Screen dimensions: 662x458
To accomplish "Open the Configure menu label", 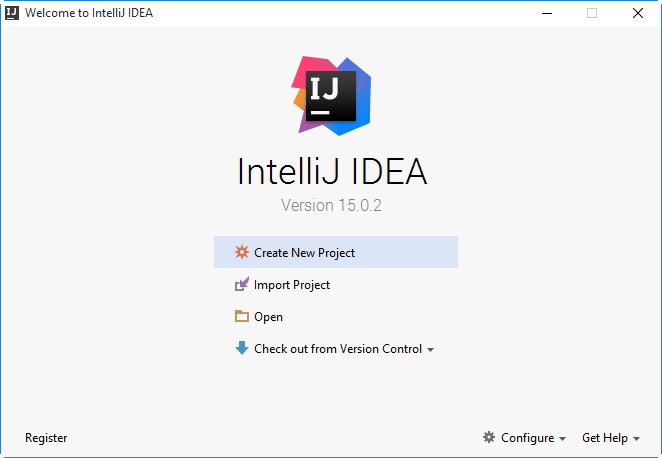I will click(527, 438).
